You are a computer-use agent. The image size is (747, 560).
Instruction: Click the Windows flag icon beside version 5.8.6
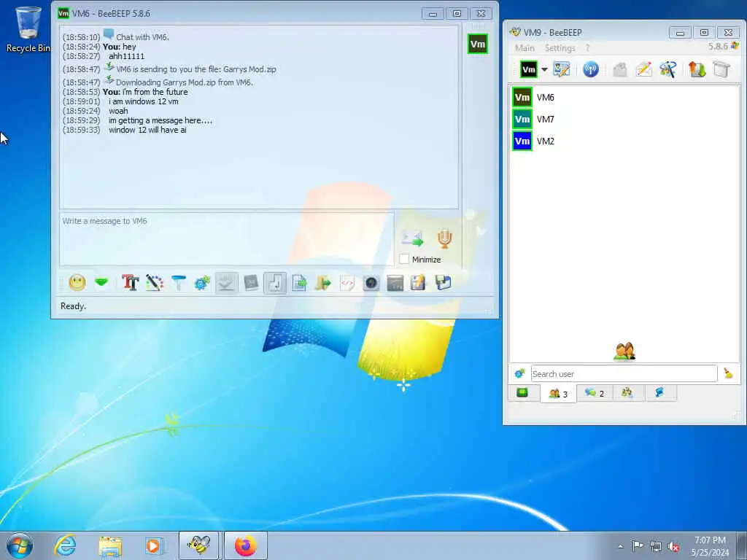(735, 46)
